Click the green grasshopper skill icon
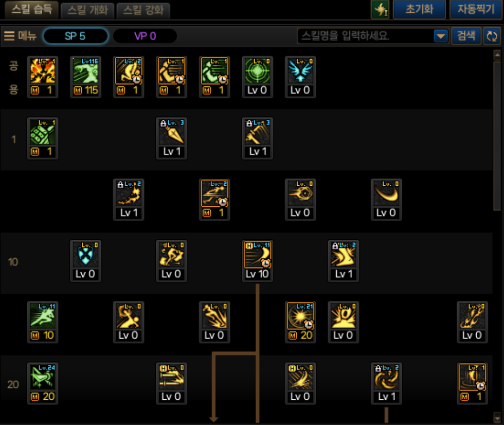 tap(43, 377)
